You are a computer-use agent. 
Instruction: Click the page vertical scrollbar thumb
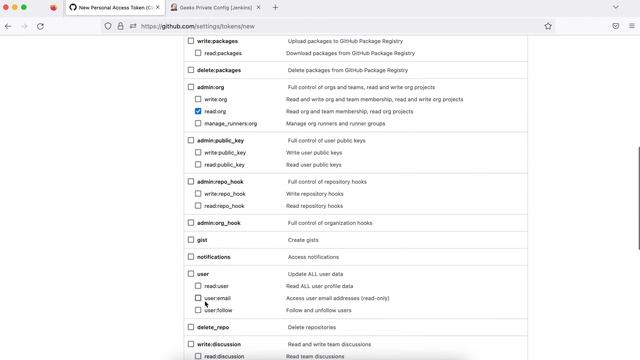[638, 198]
